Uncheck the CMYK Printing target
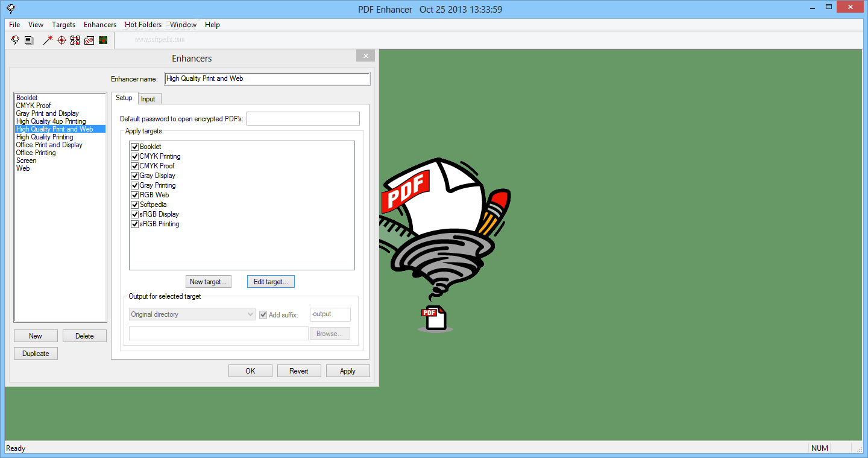The image size is (868, 458). coord(135,156)
